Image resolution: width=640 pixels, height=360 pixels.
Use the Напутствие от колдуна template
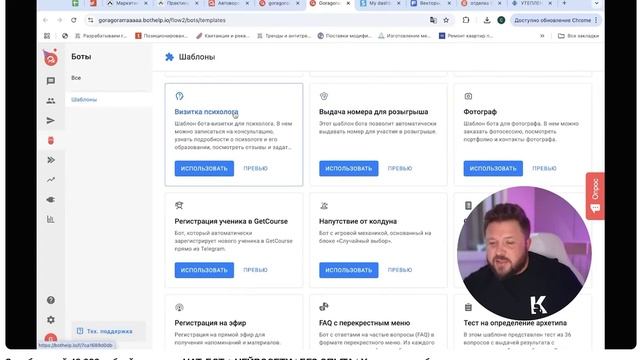coord(349,270)
